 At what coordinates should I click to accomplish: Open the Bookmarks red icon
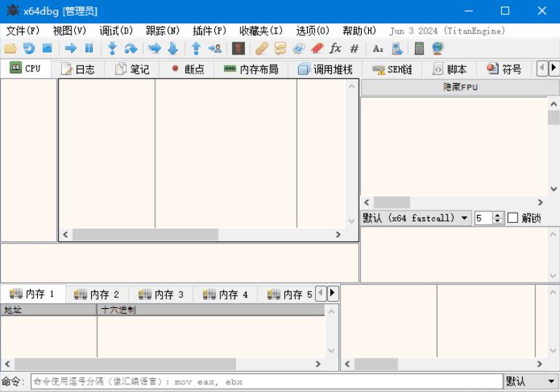[317, 48]
